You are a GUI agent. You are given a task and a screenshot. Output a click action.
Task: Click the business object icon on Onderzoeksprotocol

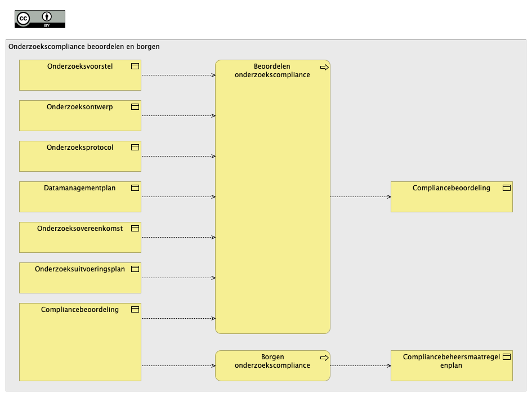click(135, 148)
